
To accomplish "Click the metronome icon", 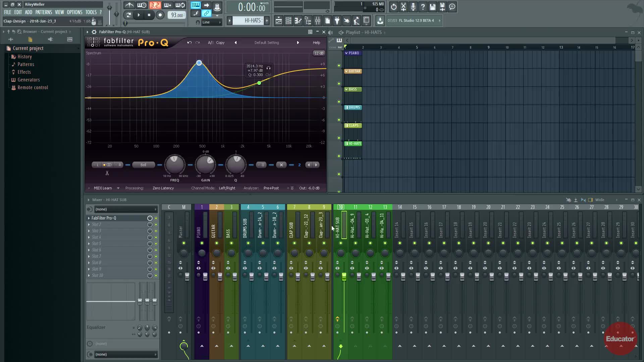I will coord(129,5).
